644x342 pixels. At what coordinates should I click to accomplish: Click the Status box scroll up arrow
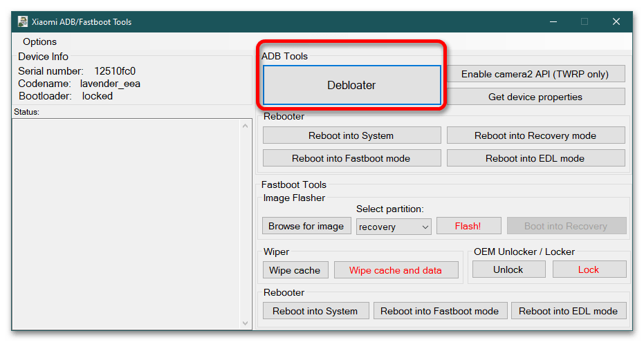pyautogui.click(x=245, y=126)
